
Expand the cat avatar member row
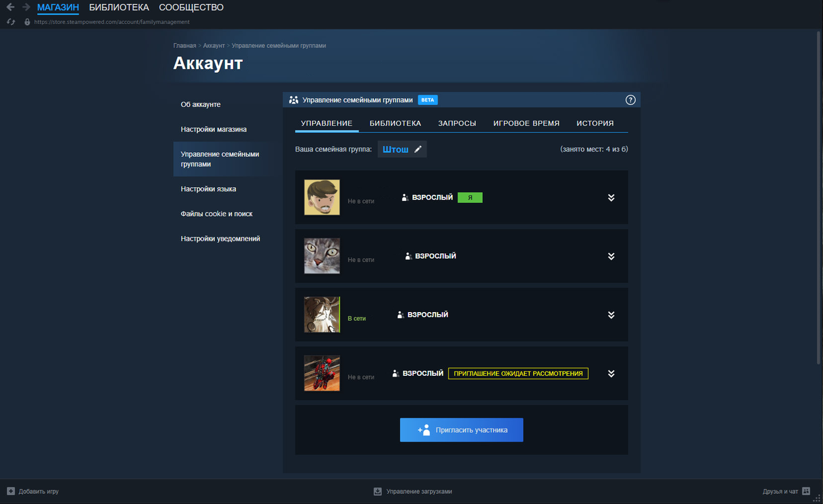611,256
